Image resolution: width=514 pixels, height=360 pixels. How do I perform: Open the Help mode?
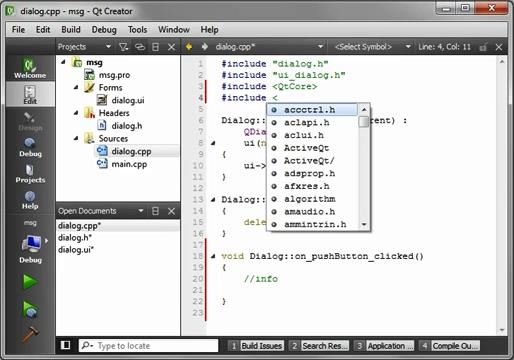(30, 199)
